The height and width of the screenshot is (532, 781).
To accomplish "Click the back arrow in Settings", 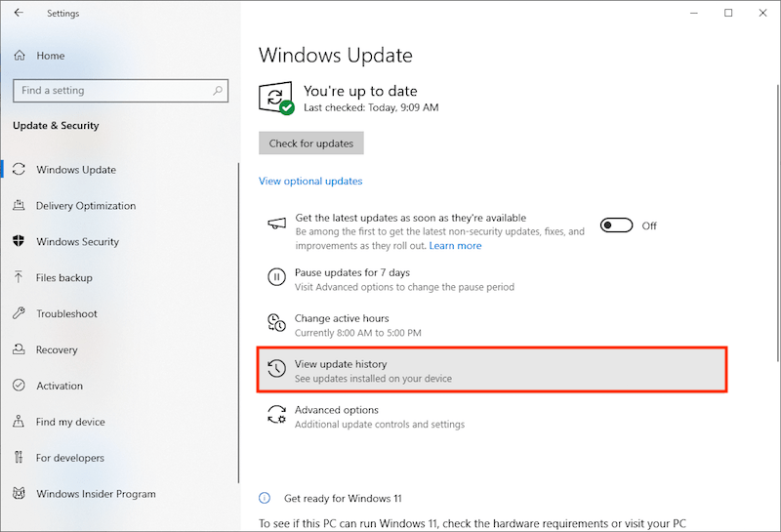I will (19, 13).
